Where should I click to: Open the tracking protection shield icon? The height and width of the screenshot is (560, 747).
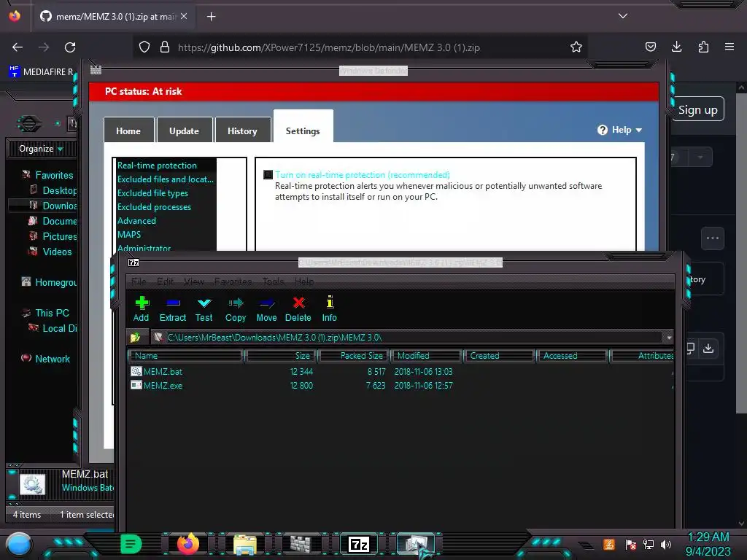(x=144, y=47)
